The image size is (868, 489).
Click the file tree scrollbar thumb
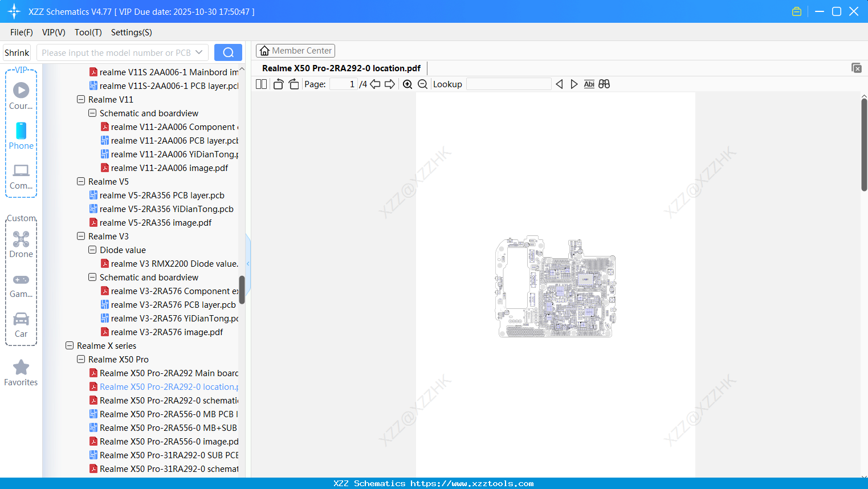tap(242, 290)
